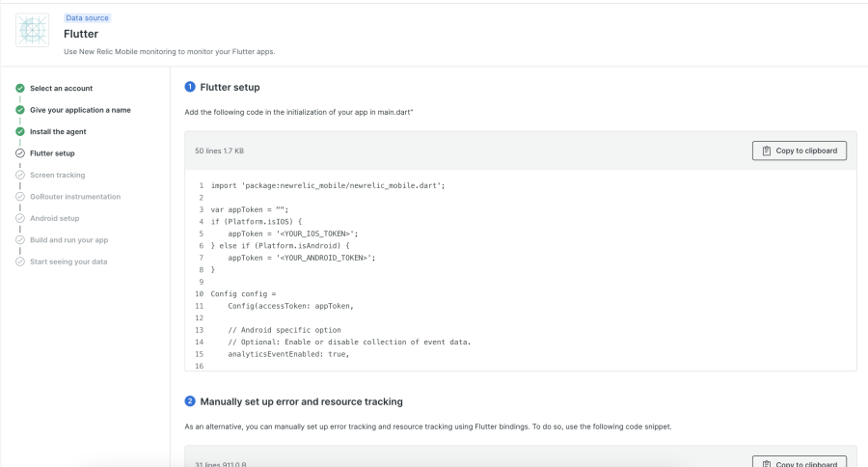This screenshot has width=868, height=467.
Task: Click the import newrelic_mobile code line
Action: coord(328,185)
